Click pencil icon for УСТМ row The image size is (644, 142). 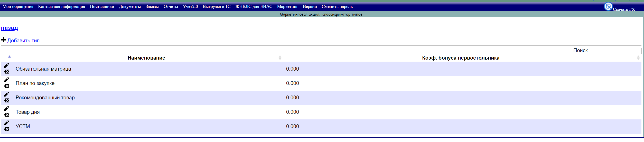7,123
